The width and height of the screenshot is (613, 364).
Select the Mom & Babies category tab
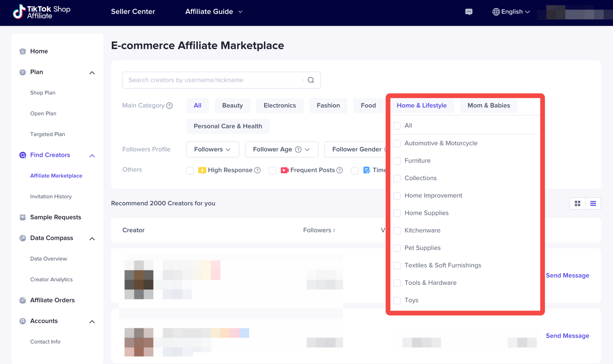click(488, 105)
